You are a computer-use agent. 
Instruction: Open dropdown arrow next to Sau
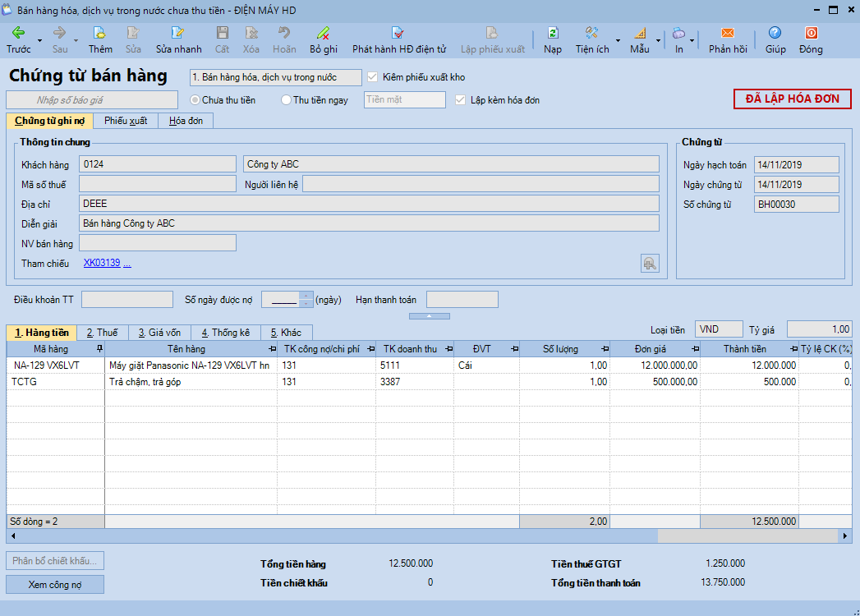click(x=76, y=40)
